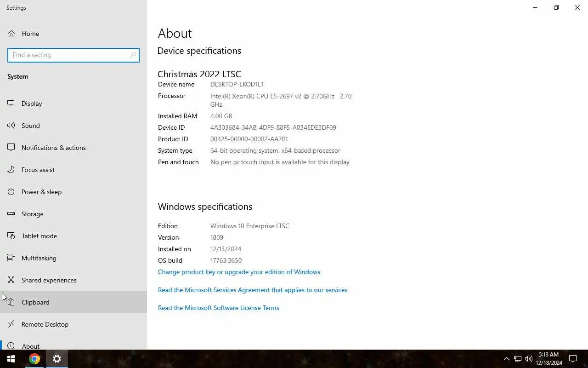Viewport: 588px width, 368px height.
Task: Open the Home icon in Settings sidebar
Action: pyautogui.click(x=11, y=34)
